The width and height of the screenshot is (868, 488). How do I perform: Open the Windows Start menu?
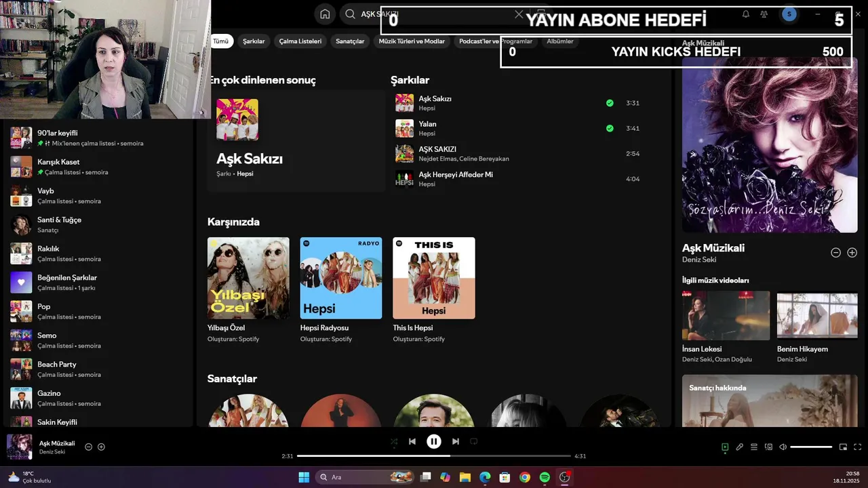click(x=304, y=477)
